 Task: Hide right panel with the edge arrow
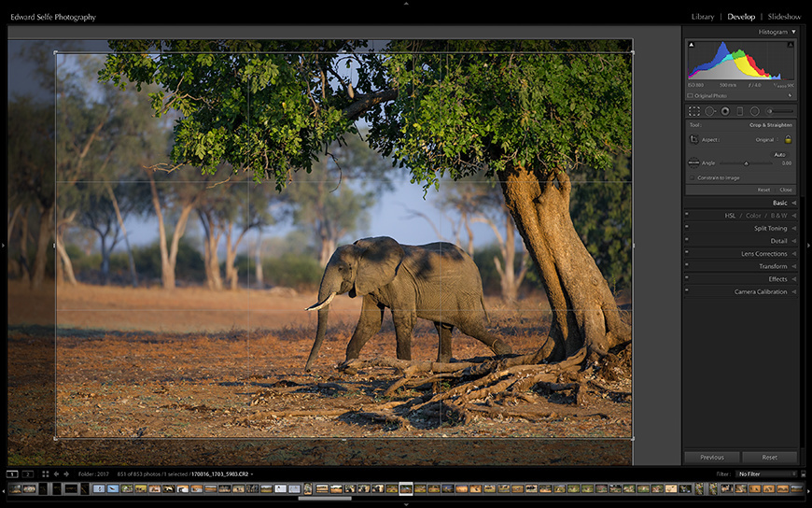(x=809, y=246)
